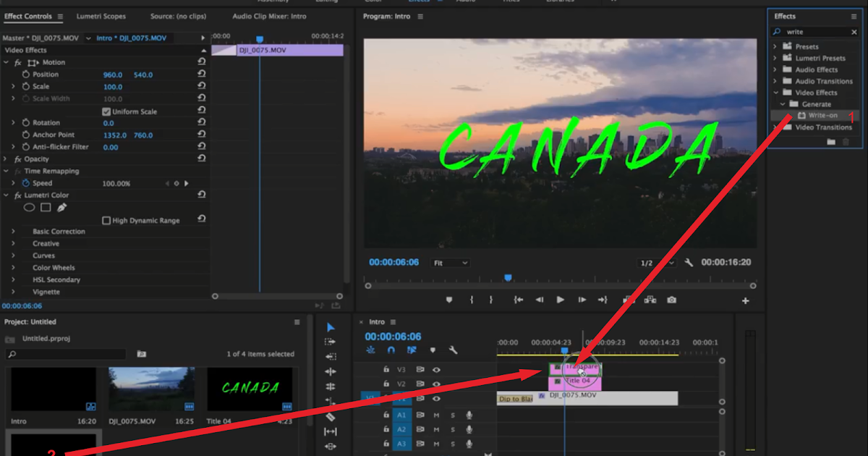Viewport: 868px width, 456px height.
Task: Expand the Curves section
Action: click(13, 256)
